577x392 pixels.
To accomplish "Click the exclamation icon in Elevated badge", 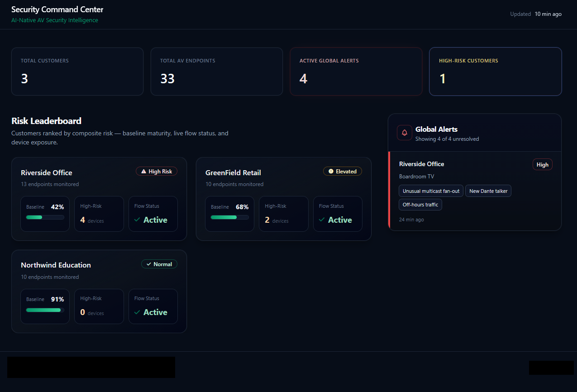I will (331, 172).
